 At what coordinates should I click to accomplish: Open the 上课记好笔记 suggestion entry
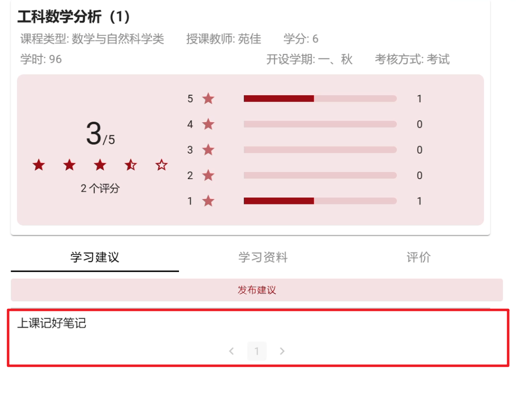tap(52, 323)
